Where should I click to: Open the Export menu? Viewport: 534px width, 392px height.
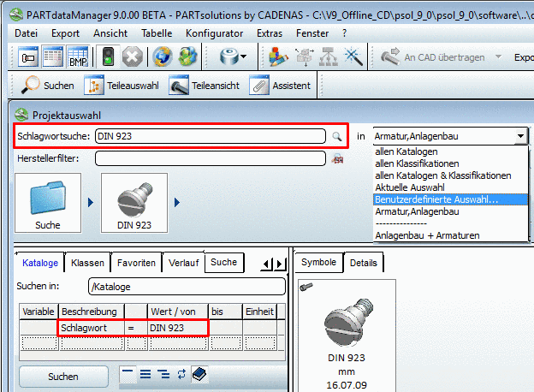pyautogui.click(x=65, y=33)
